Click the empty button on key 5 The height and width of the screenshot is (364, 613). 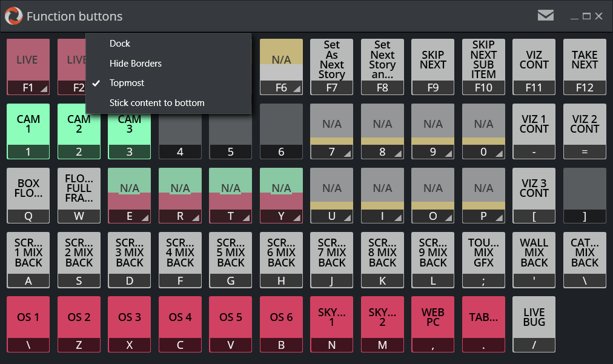(x=231, y=131)
